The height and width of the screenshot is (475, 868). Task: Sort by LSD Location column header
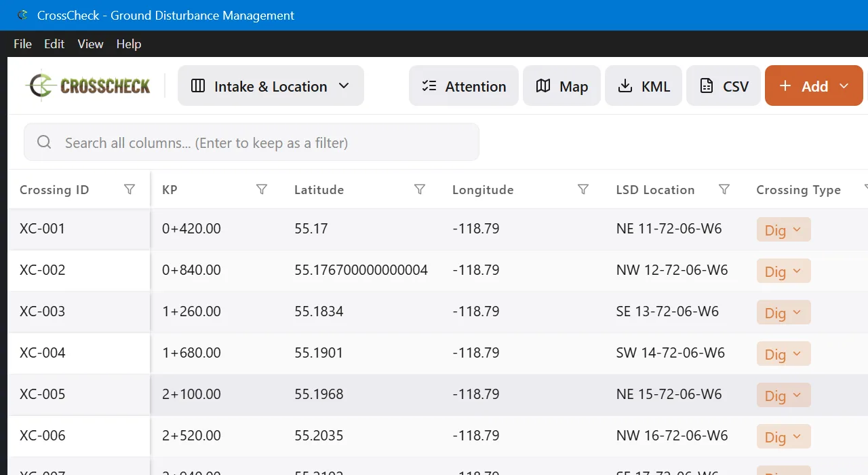655,189
